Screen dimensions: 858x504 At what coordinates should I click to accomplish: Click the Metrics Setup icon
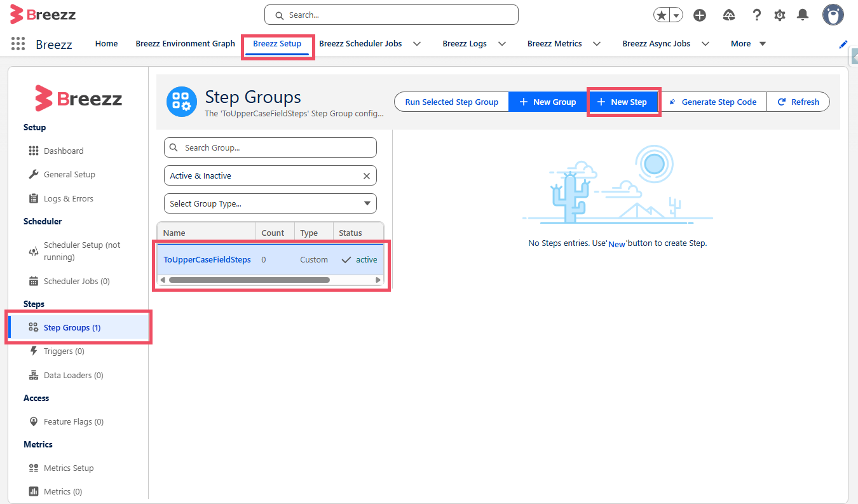pyautogui.click(x=34, y=468)
